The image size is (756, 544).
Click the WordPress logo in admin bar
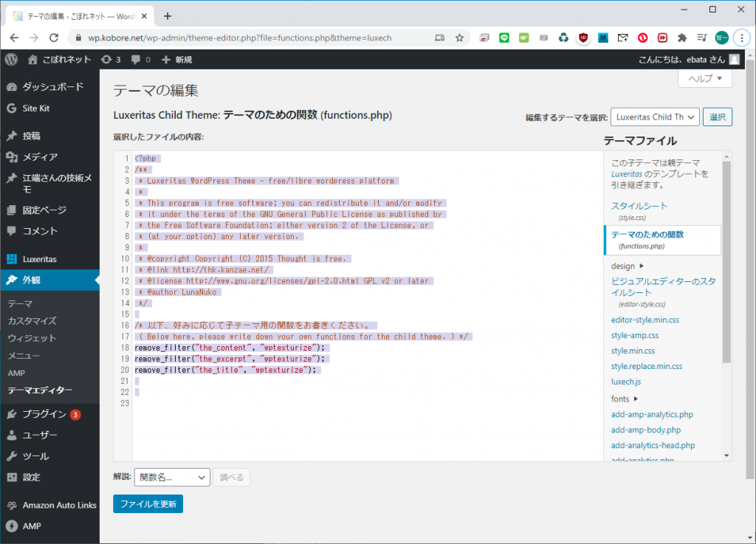point(11,59)
